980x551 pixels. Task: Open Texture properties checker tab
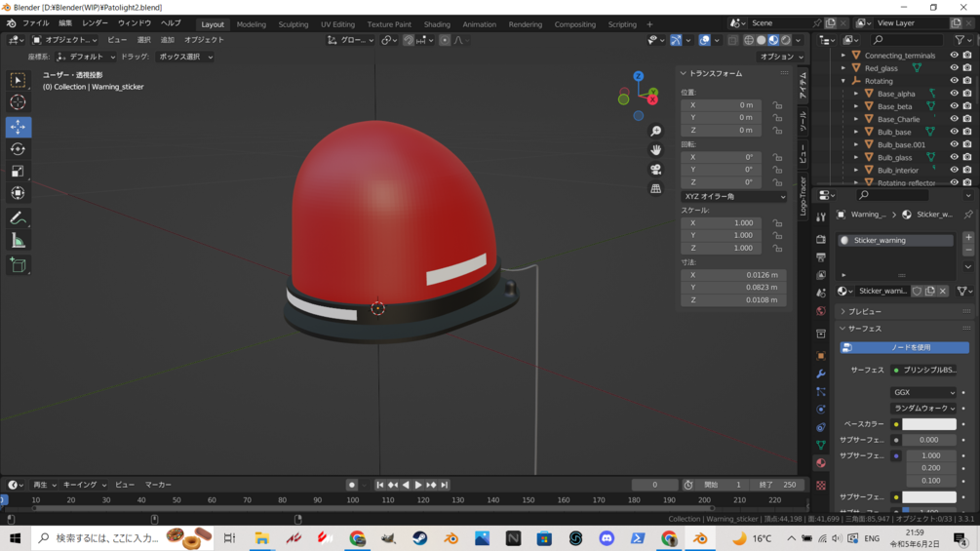pos(821,486)
